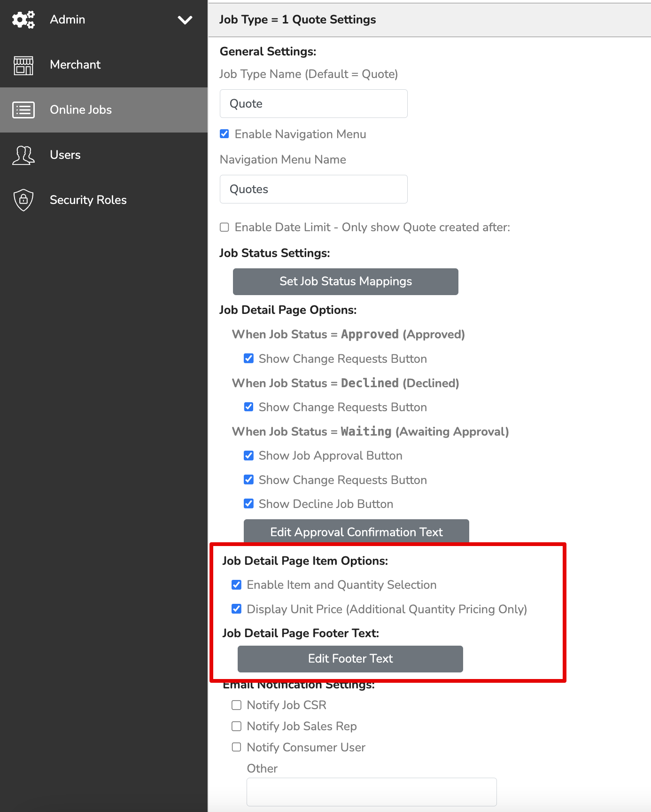Screen dimensions: 651x812
Task: Click the Edit Footer Text button
Action: coord(350,659)
